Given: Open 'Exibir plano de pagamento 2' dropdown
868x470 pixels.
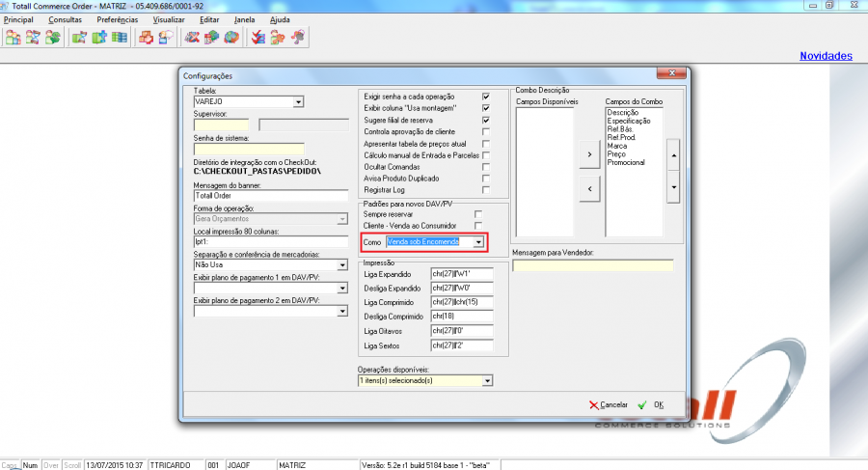Looking at the screenshot, I should 342,312.
